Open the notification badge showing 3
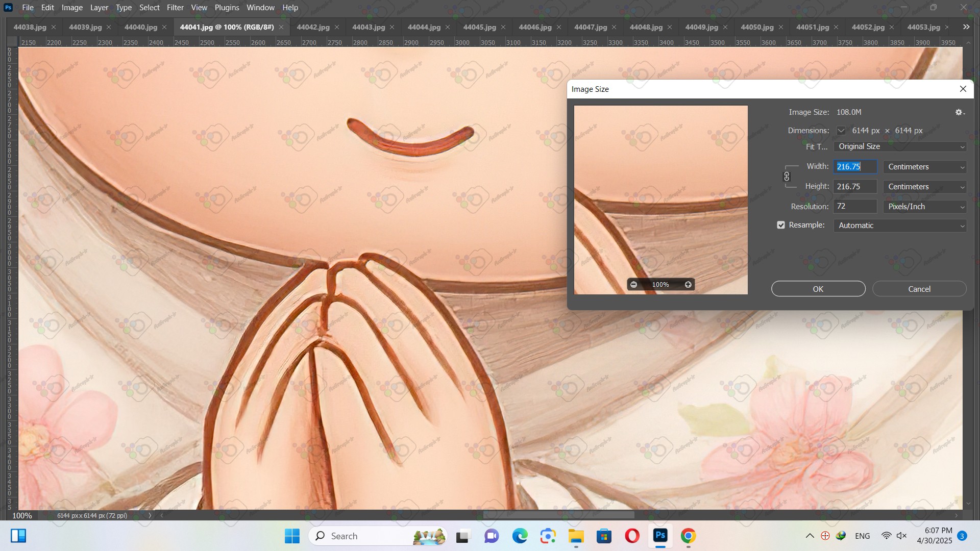 962,536
